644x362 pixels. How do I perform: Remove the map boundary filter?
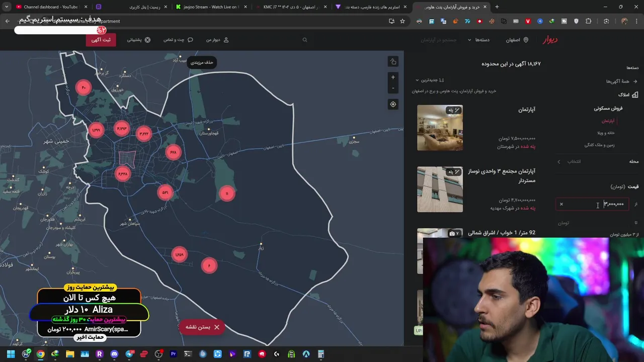coord(202,62)
